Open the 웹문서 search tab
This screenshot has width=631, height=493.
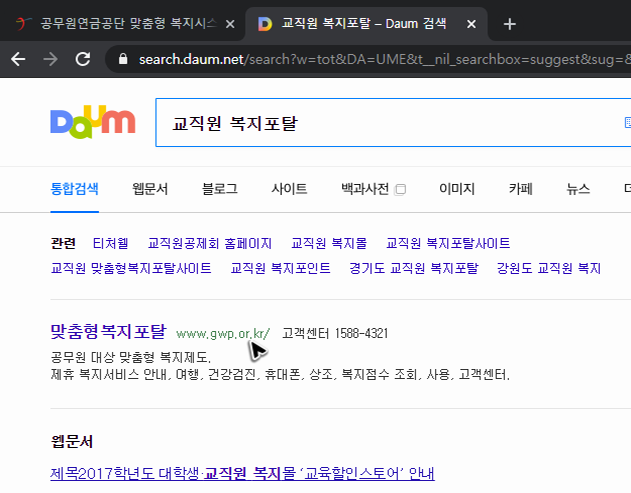pyautogui.click(x=150, y=189)
